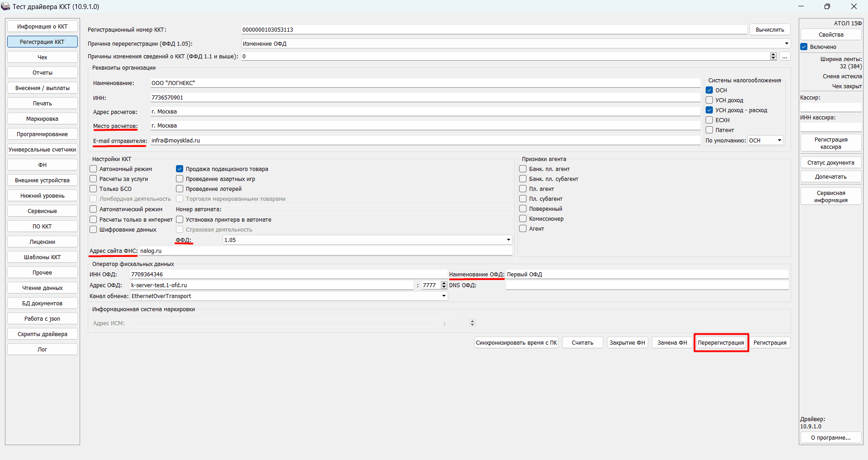This screenshot has width=868, height=460.
Task: Open the Маркировка section
Action: tap(43, 119)
